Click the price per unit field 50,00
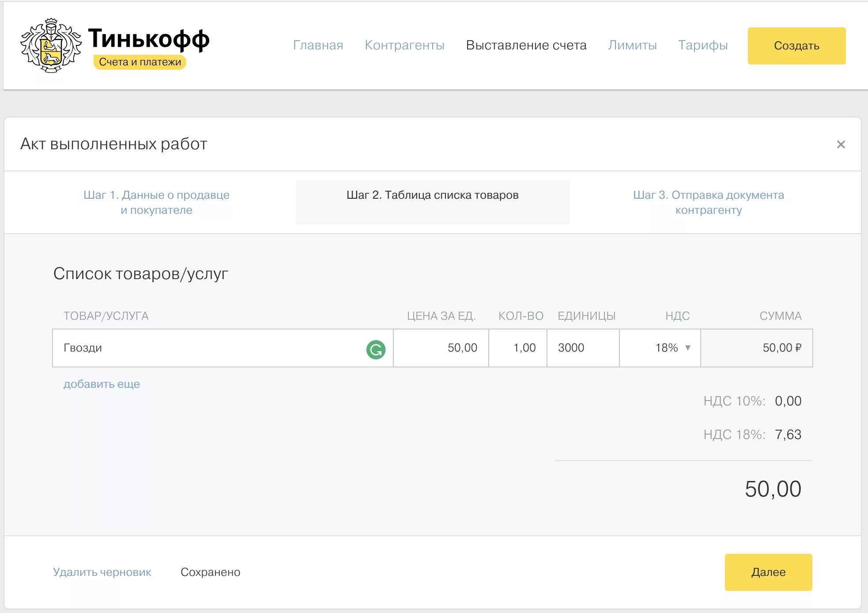 (x=441, y=348)
